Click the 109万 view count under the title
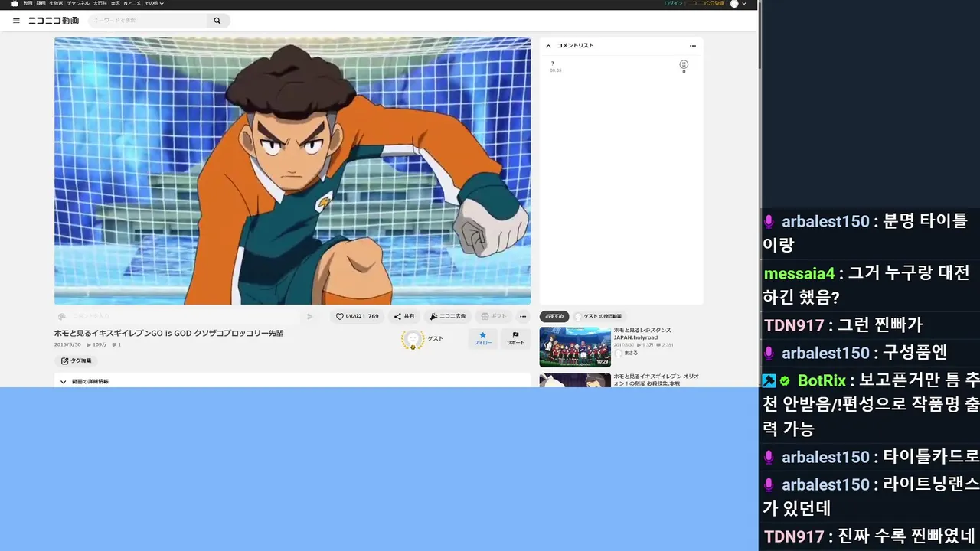The image size is (980, 551). [96, 344]
